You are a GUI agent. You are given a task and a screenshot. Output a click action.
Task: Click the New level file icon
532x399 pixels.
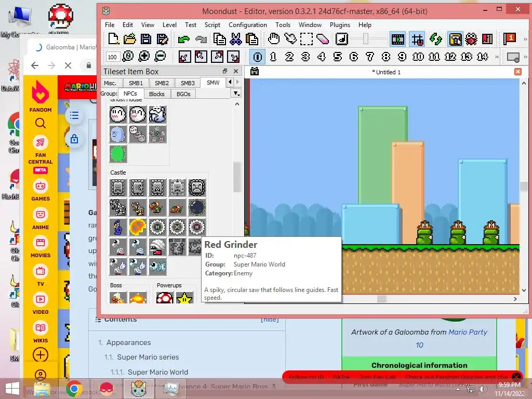[114, 39]
